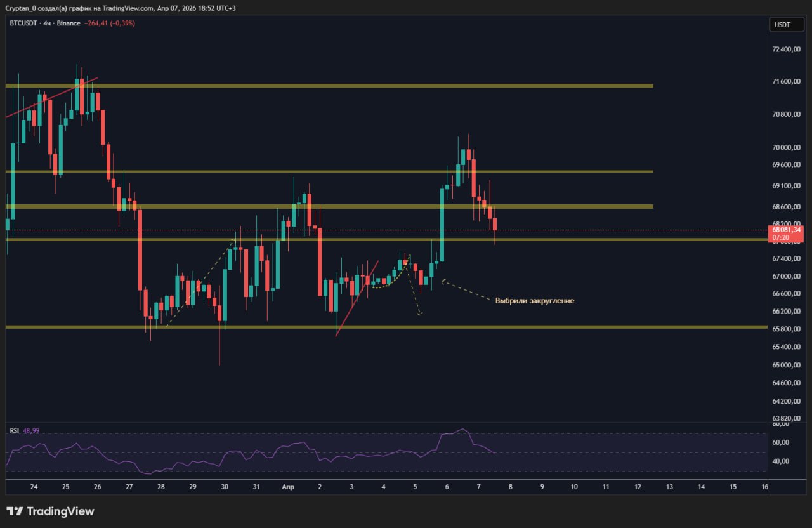This screenshot has height=528, width=812.
Task: Click the price change -264,41 (−0,39%)
Action: 109,23
